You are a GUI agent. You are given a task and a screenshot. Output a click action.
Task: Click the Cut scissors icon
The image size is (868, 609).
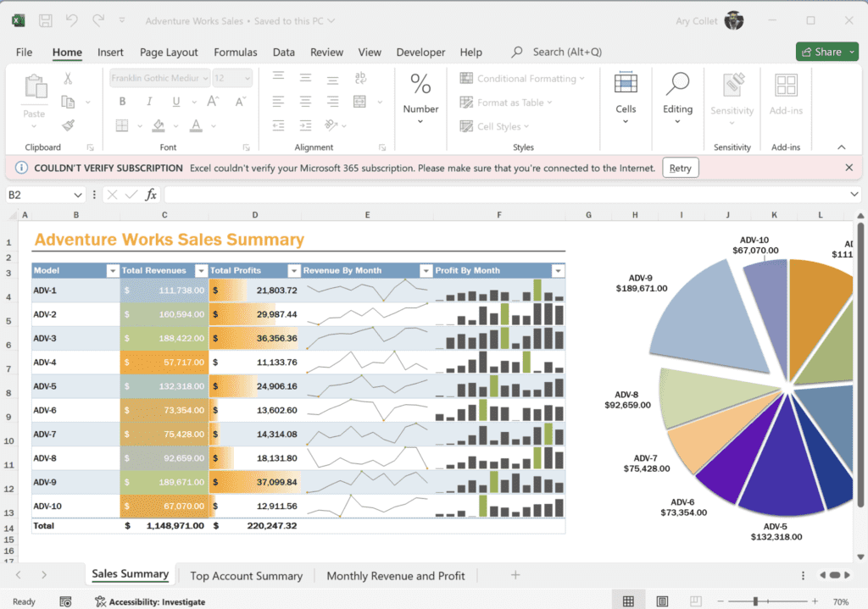(68, 79)
